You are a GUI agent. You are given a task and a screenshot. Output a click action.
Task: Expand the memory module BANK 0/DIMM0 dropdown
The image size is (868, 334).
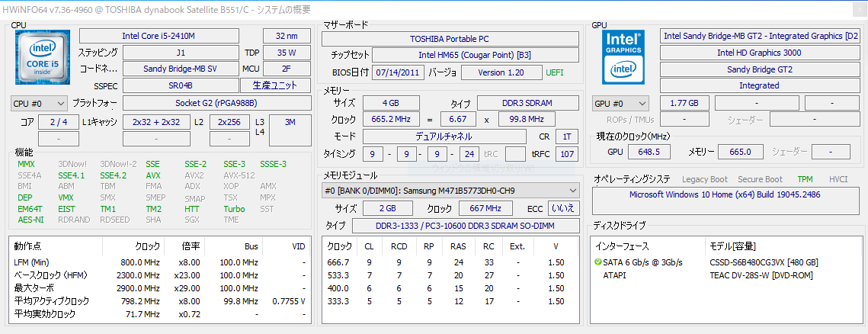point(450,191)
